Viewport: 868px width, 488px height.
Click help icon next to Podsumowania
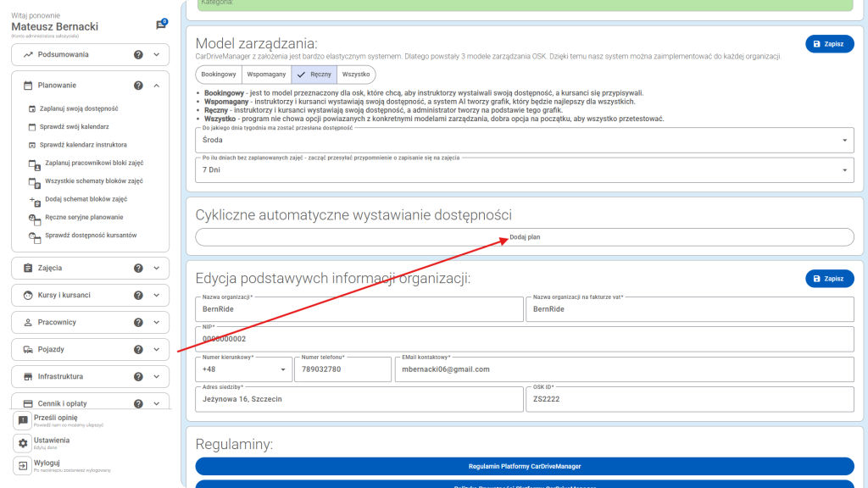(138, 55)
